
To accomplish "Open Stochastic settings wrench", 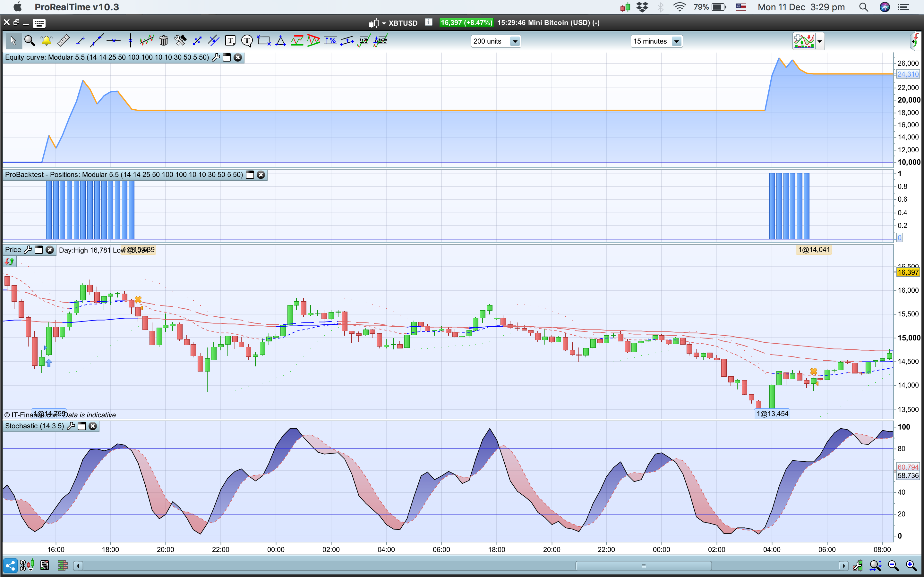I will point(71,426).
